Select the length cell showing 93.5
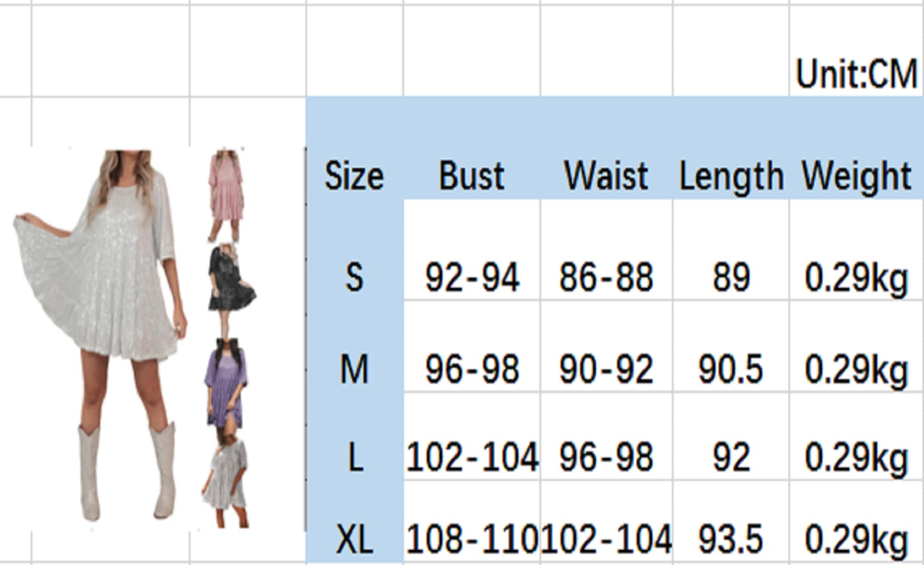Image resolution: width=924 pixels, height=565 pixels. tap(731, 540)
